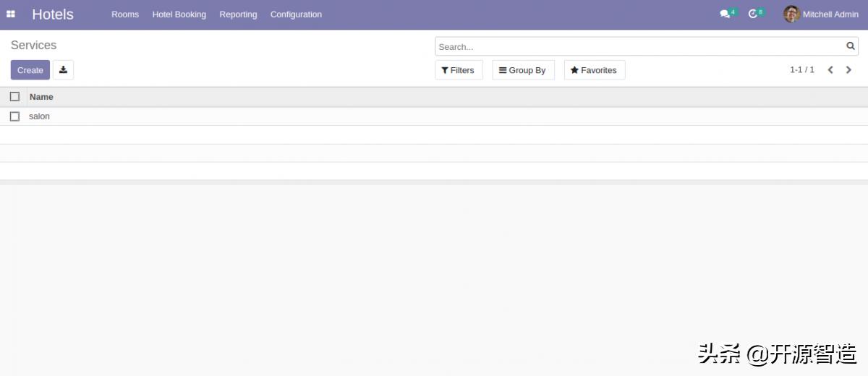Click the download export icon button
This screenshot has width=868, height=376.
pyautogui.click(x=63, y=70)
